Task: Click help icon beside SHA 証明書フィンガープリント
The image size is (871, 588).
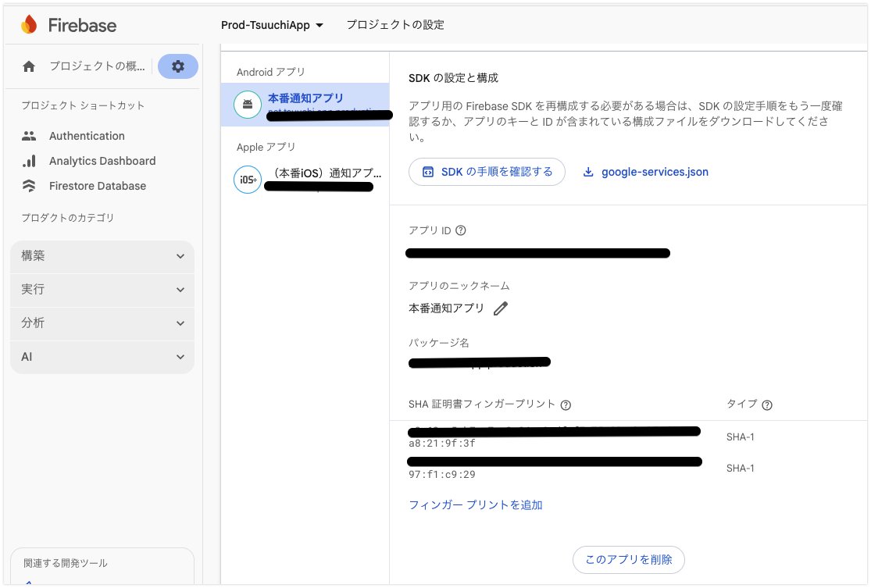Action: point(566,404)
